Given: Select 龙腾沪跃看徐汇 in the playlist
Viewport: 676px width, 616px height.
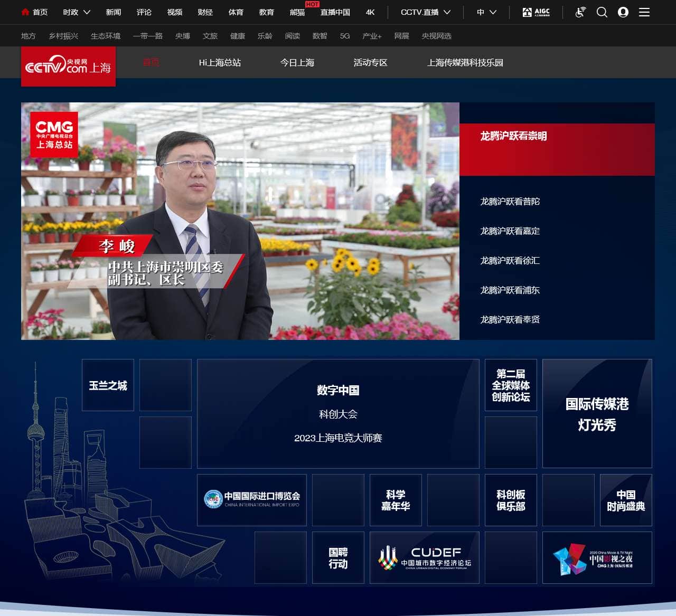Looking at the screenshot, I should (x=510, y=260).
